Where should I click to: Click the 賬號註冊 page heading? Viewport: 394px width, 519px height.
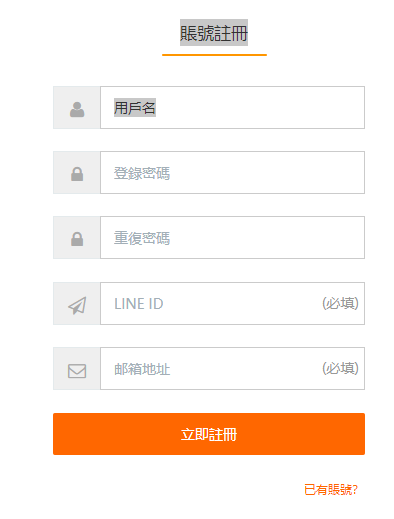tap(214, 33)
